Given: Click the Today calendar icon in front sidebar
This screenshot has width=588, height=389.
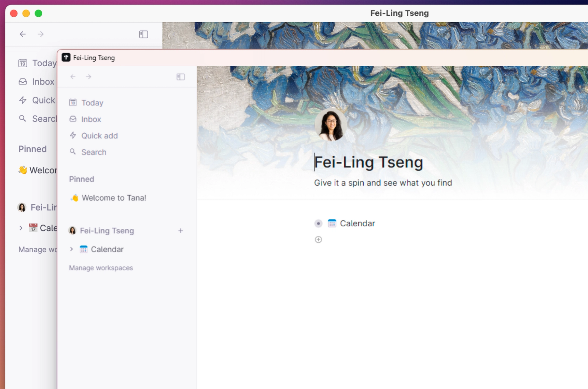Looking at the screenshot, I should pos(73,102).
